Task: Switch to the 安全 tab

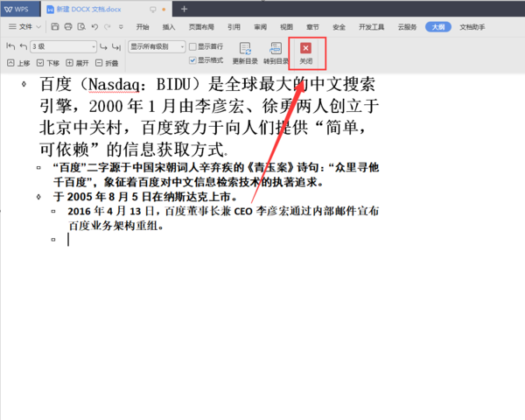Action: click(x=339, y=27)
